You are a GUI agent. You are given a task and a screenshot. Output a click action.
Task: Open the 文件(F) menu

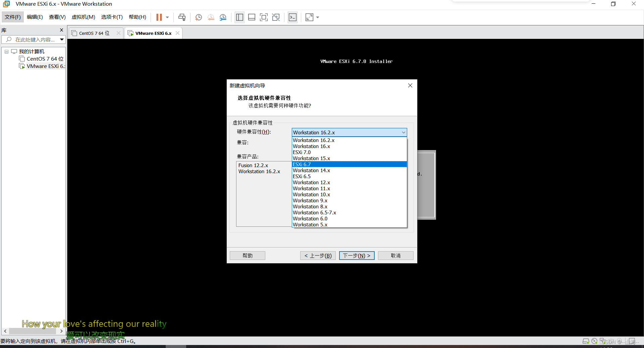coord(13,17)
